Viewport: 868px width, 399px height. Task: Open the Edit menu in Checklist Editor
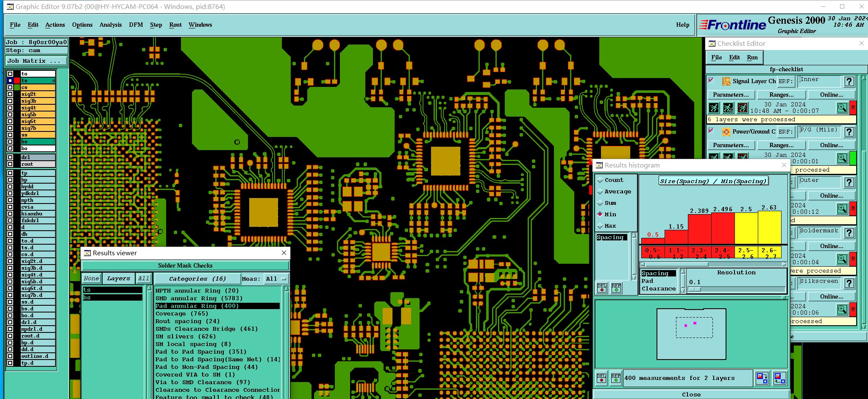pyautogui.click(x=734, y=57)
